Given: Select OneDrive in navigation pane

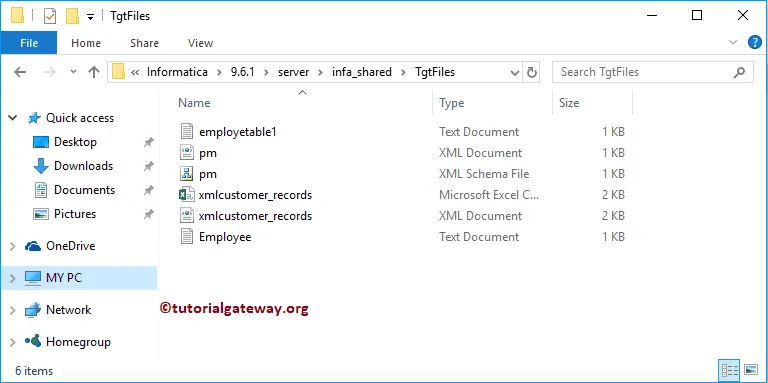Looking at the screenshot, I should pos(71,246).
